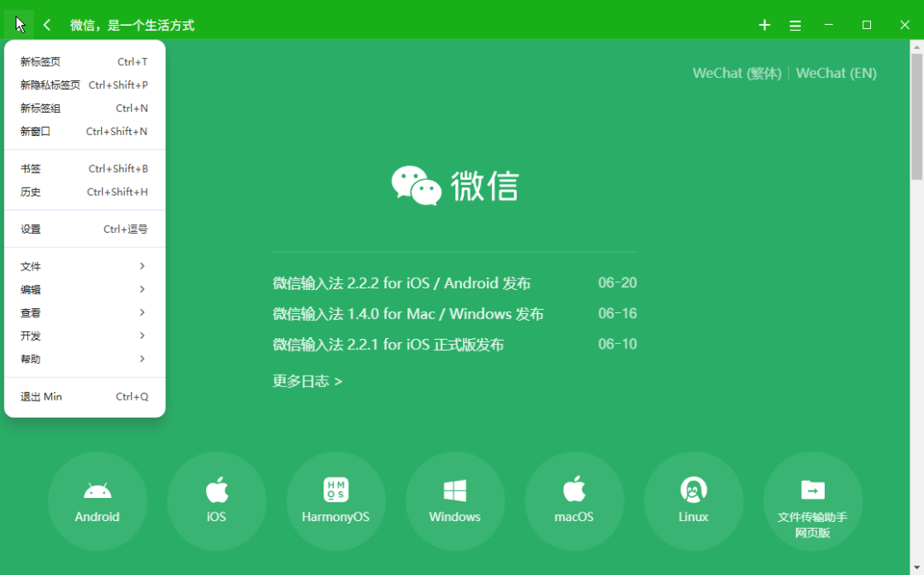Click the tab title 微信，是一个生活方式
924x575 pixels.
click(132, 26)
